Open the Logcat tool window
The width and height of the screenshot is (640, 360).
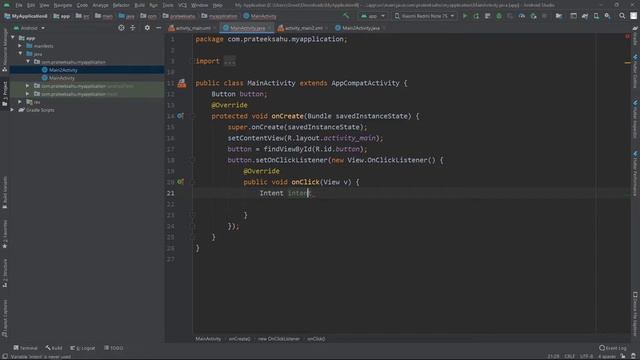click(83, 348)
